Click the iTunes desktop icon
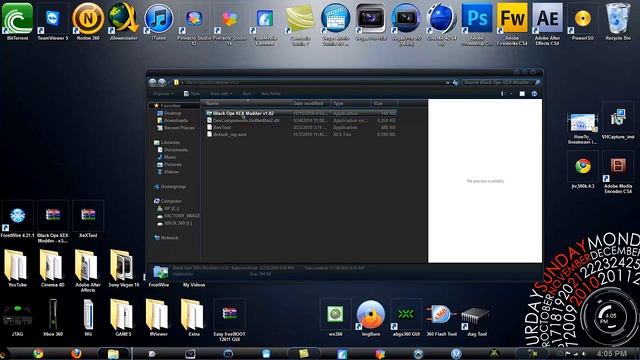 coord(158,21)
